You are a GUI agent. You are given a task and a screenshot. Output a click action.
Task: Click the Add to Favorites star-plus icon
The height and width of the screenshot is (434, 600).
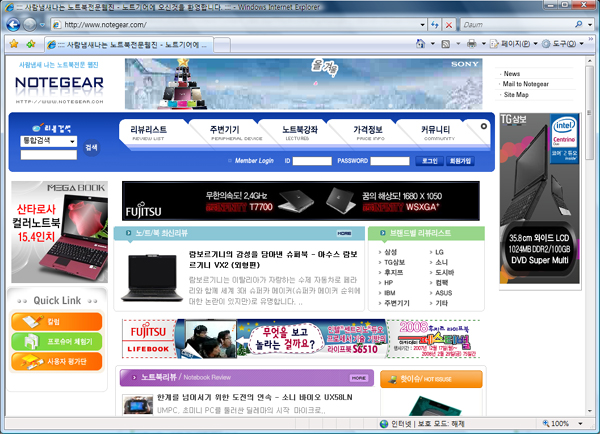[31, 44]
